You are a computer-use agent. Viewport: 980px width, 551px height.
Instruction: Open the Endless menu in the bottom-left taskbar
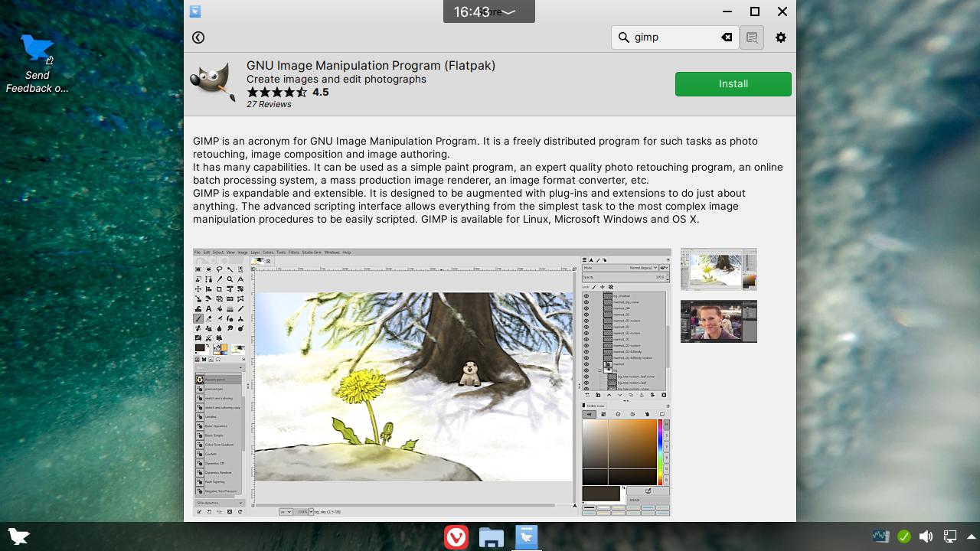click(x=18, y=536)
